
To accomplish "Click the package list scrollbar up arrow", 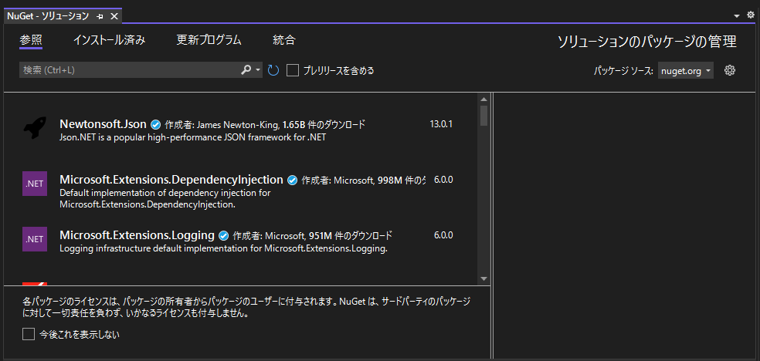I will tap(484, 99).
